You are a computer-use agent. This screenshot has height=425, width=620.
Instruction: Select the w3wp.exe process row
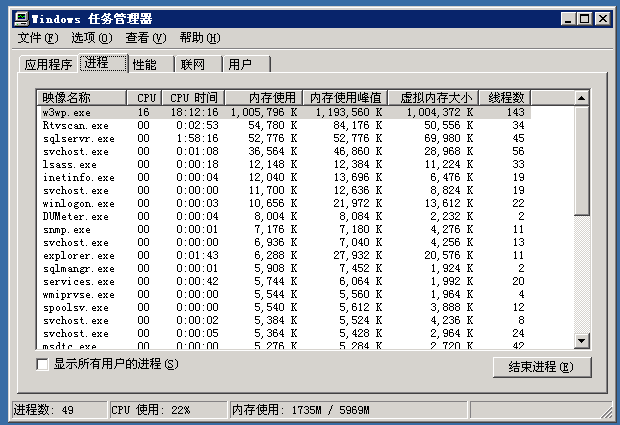point(284,112)
